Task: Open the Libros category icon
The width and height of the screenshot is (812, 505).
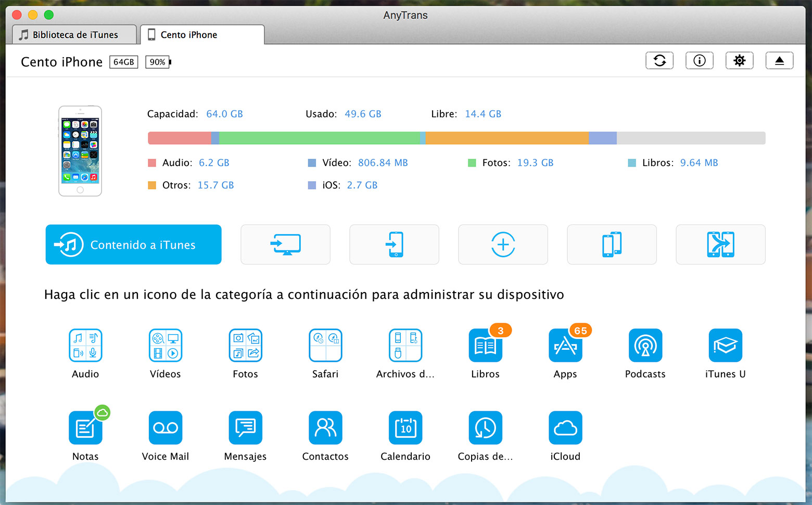Action: [485, 346]
